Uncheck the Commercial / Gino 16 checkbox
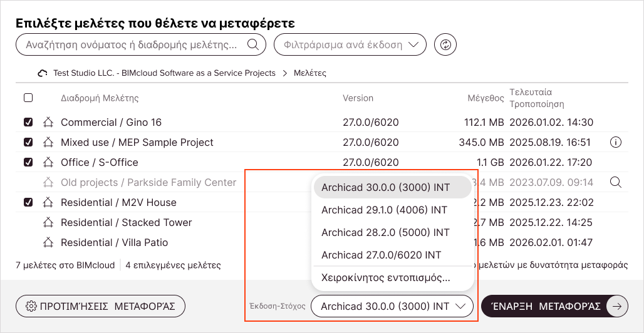The image size is (644, 333). click(x=28, y=122)
